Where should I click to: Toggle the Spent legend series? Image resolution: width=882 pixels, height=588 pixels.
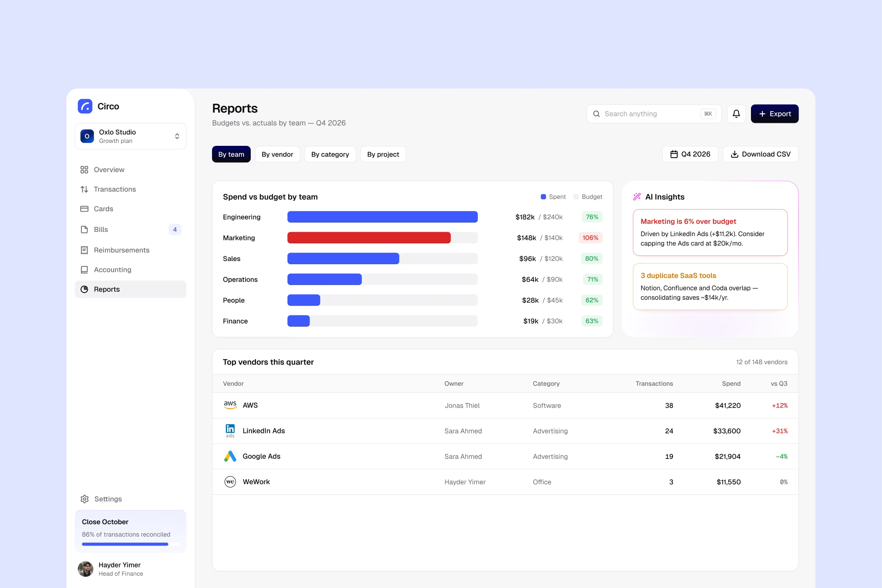(553, 197)
